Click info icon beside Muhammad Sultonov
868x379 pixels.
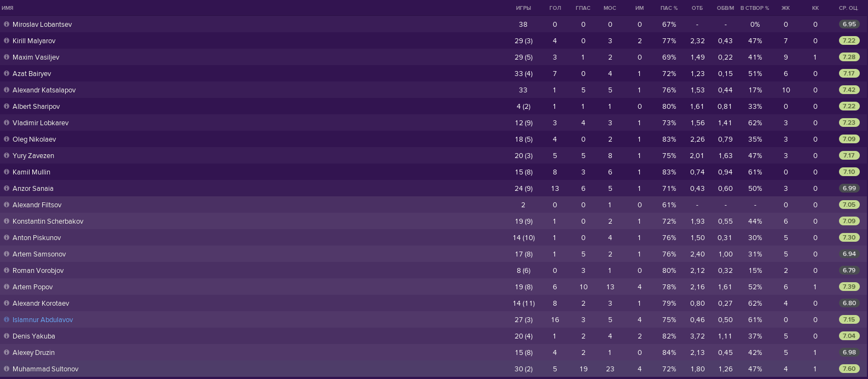point(7,369)
